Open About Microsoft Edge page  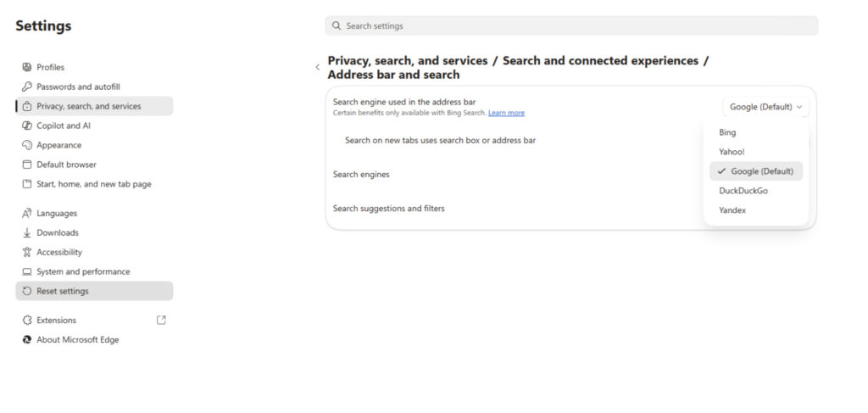click(94, 340)
